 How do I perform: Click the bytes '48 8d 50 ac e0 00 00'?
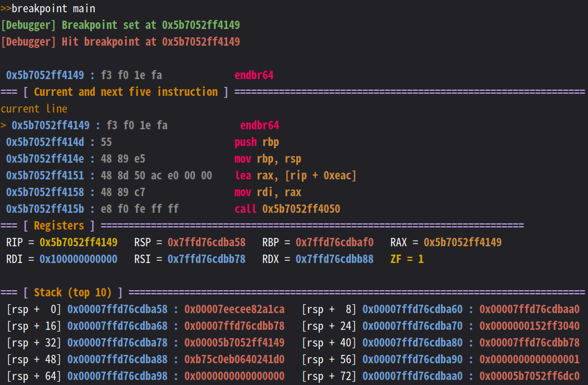coord(156,176)
